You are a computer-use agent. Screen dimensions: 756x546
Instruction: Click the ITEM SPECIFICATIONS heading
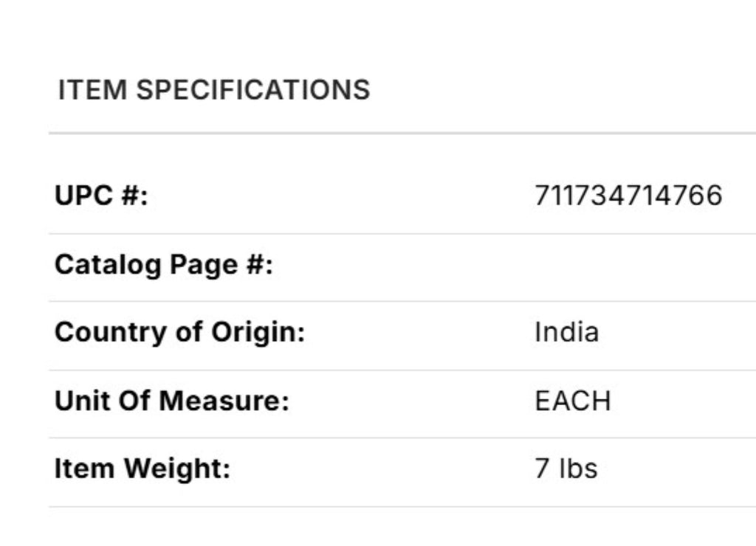coord(213,90)
